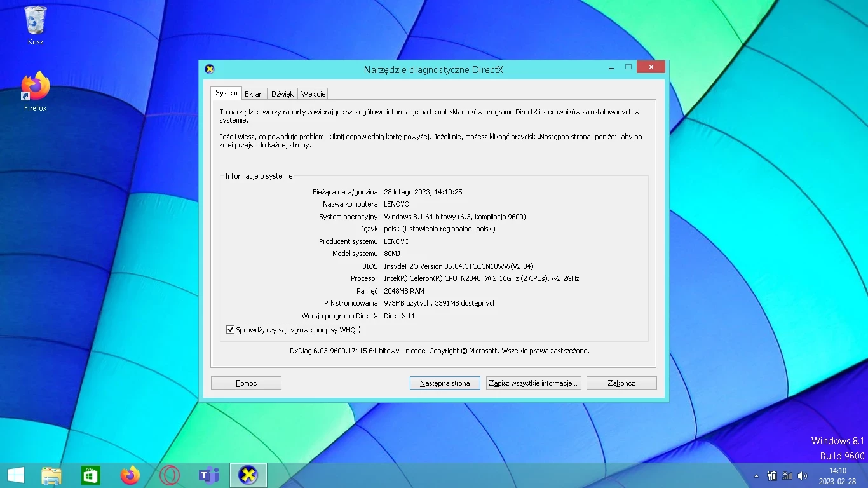Launch Windows Store from the taskbar
The image size is (868, 488).
(x=91, y=475)
